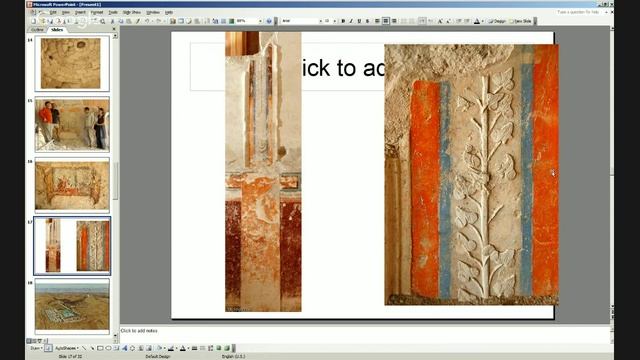Click the Cut scissors icon

tap(113, 21)
